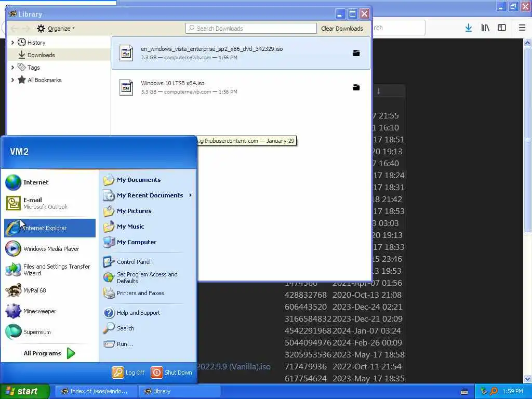
Task: Launch Supermium from Start menu
Action: tap(49, 332)
